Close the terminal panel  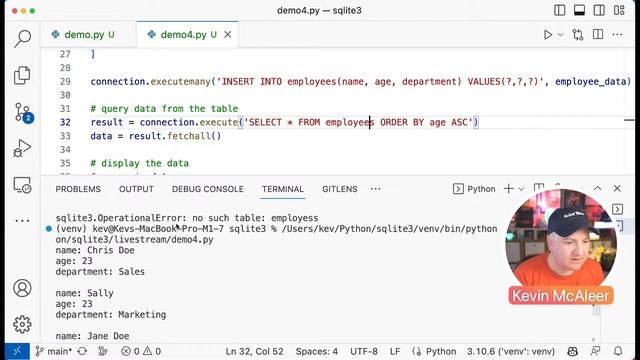click(617, 188)
